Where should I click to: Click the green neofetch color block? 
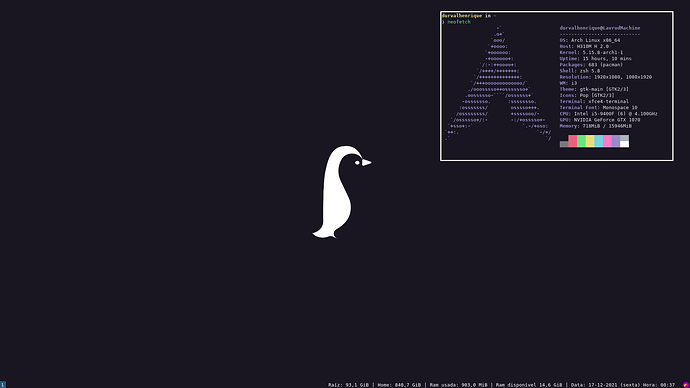pyautogui.click(x=581, y=141)
